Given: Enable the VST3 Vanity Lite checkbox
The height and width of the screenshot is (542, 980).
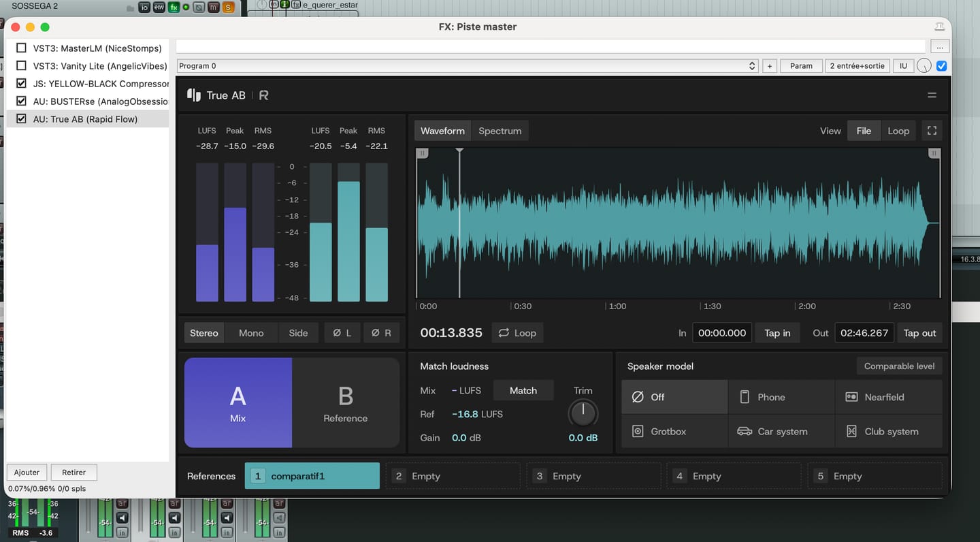Looking at the screenshot, I should (x=21, y=66).
